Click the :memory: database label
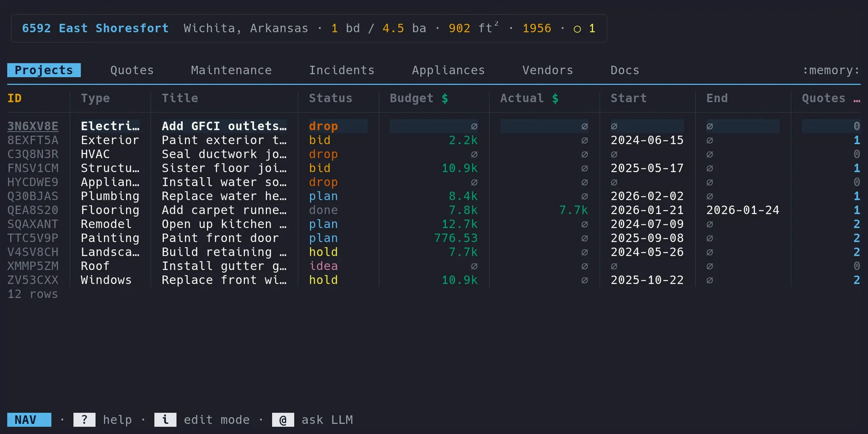Image resolution: width=868 pixels, height=434 pixels. click(831, 70)
